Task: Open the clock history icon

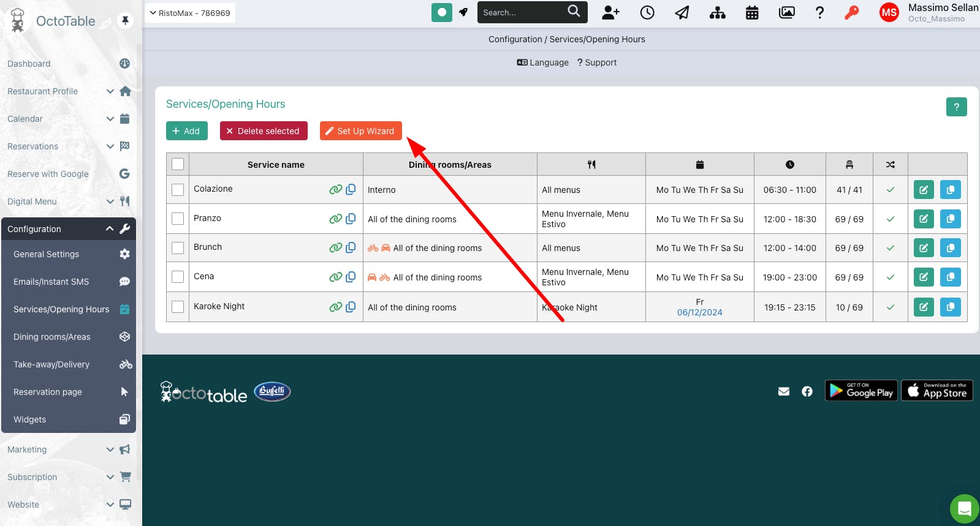Action: tap(647, 12)
